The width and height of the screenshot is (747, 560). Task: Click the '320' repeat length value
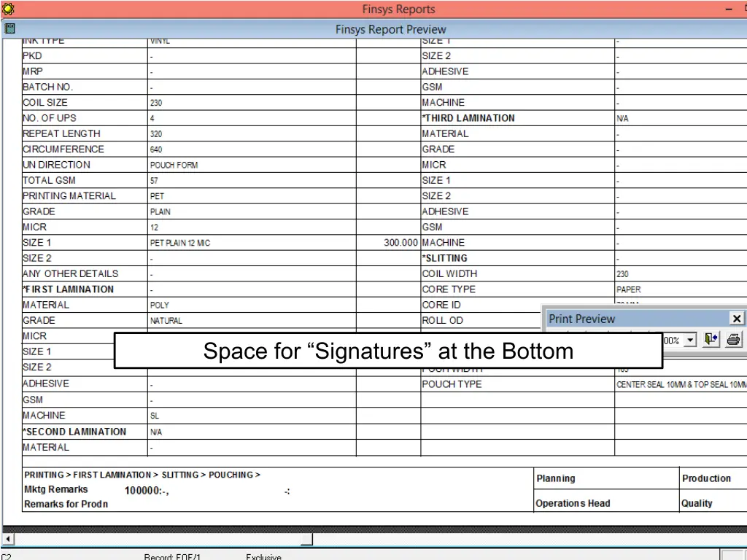156,134
